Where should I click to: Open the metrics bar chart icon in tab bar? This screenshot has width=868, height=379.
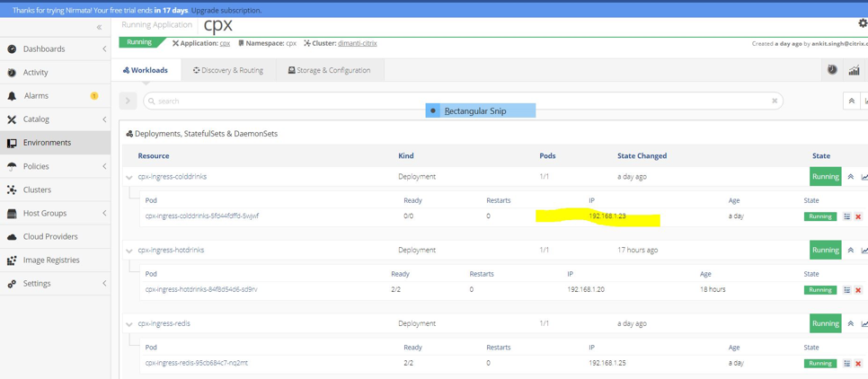[x=854, y=70]
